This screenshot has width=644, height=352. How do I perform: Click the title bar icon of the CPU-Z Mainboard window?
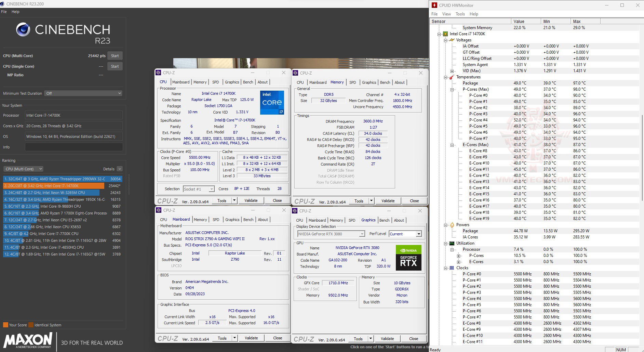(159, 210)
